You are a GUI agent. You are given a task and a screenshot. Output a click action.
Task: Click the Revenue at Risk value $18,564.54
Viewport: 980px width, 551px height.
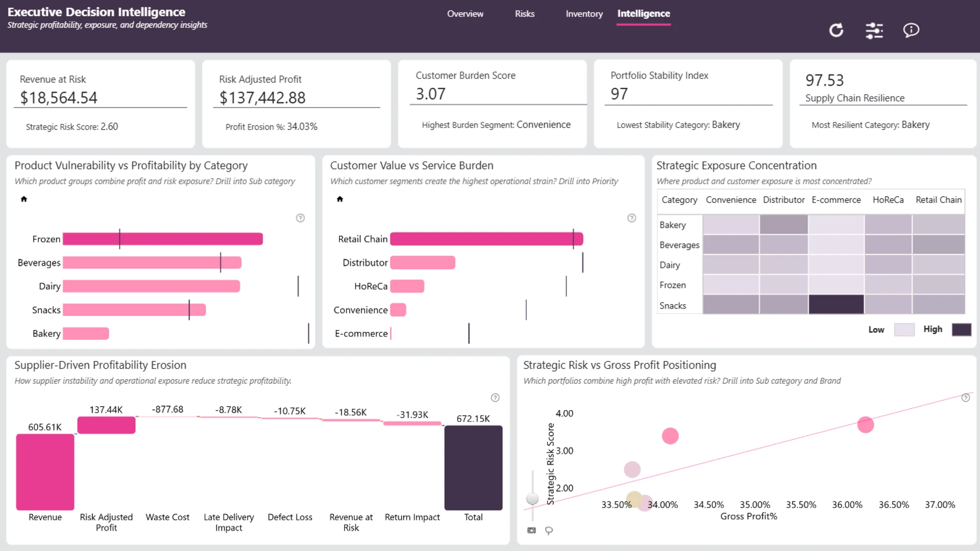tap(59, 97)
